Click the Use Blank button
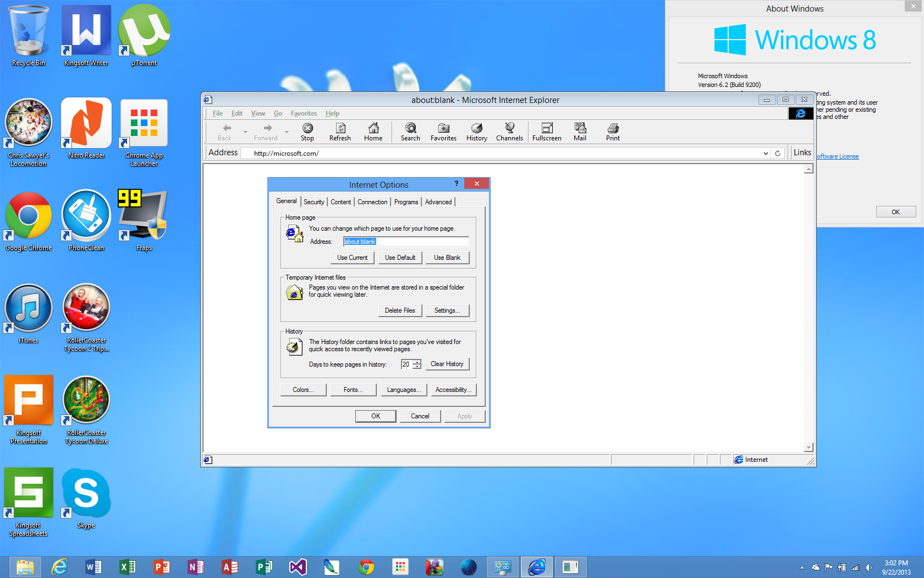This screenshot has width=924, height=578. [x=447, y=258]
